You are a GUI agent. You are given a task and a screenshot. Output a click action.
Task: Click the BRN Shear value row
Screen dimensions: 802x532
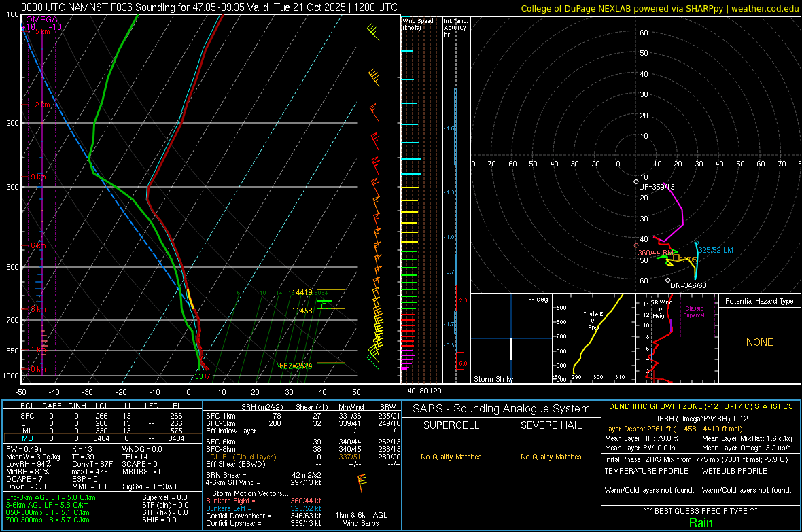click(264, 475)
